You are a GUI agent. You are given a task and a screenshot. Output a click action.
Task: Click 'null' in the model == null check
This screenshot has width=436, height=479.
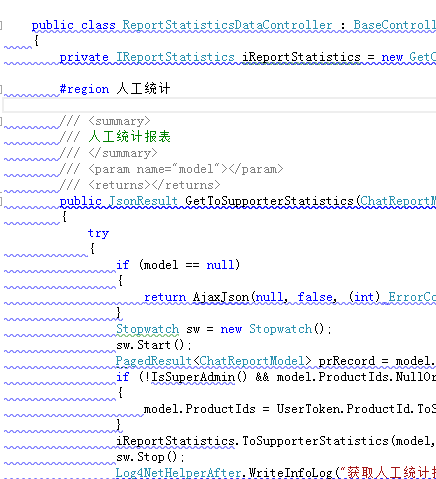(x=220, y=265)
